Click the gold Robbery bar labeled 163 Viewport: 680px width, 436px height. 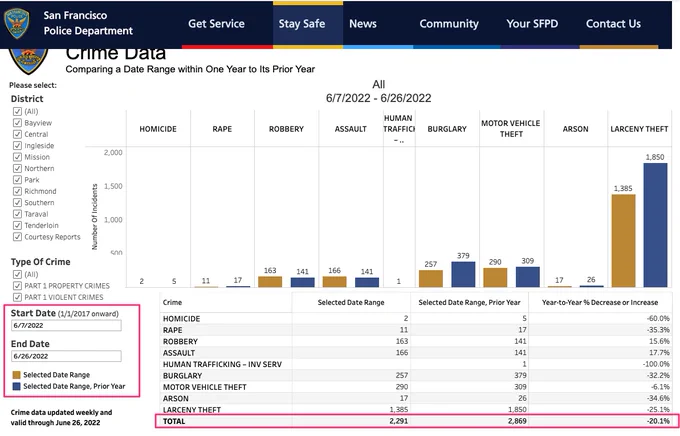(x=270, y=282)
